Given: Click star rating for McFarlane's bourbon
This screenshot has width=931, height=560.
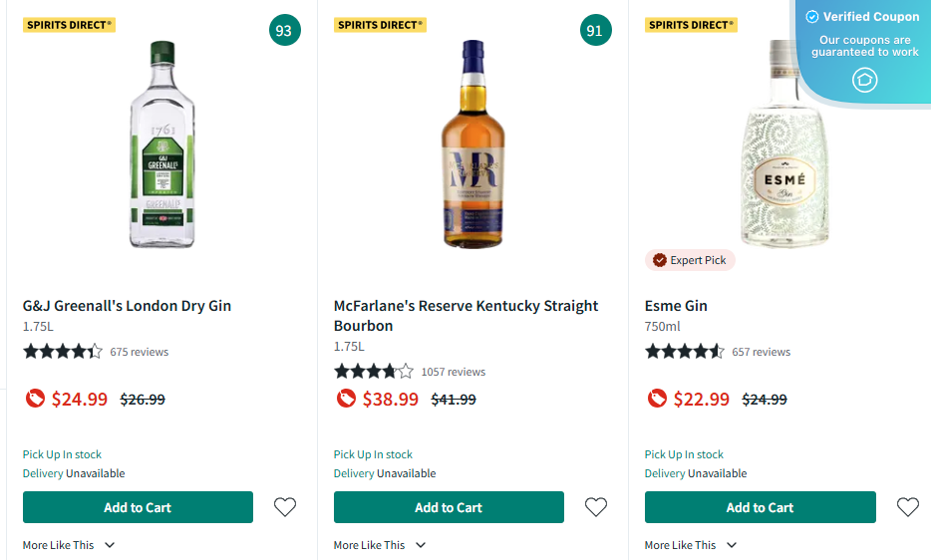Looking at the screenshot, I should point(373,372).
